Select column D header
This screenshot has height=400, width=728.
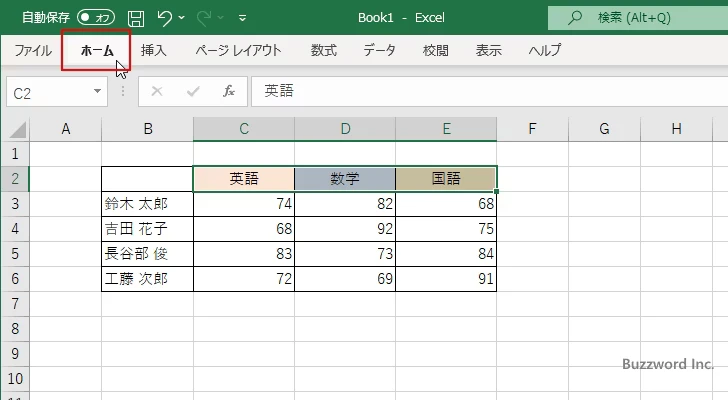[345, 129]
